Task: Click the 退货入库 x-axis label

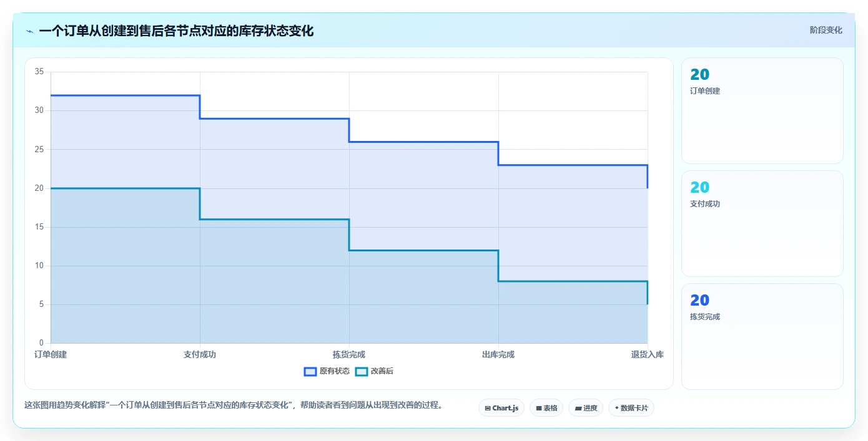Action: tap(648, 354)
